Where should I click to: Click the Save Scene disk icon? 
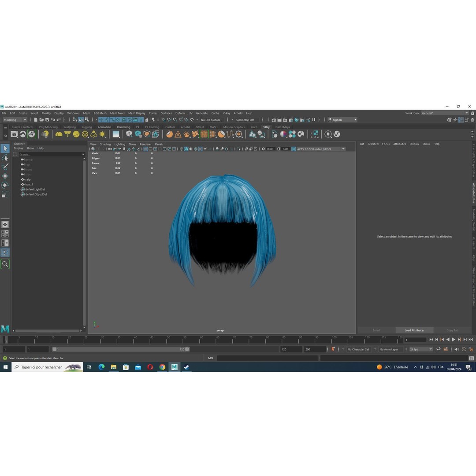tap(47, 120)
